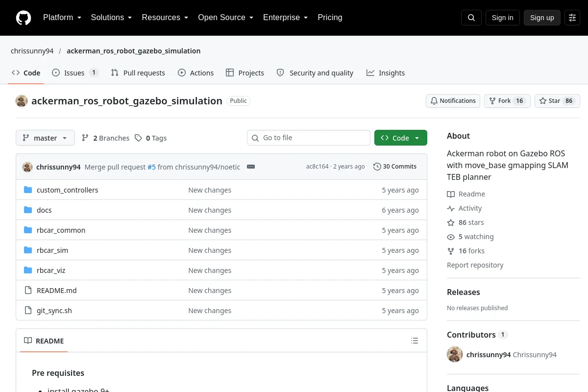Click the Sign in button
Screen dimensions: 588x392
(x=503, y=18)
